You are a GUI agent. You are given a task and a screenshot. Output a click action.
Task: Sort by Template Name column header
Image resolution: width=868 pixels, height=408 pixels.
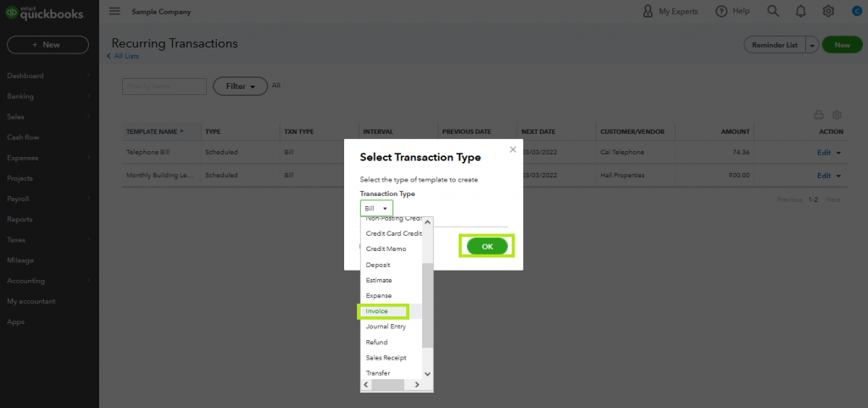(154, 131)
